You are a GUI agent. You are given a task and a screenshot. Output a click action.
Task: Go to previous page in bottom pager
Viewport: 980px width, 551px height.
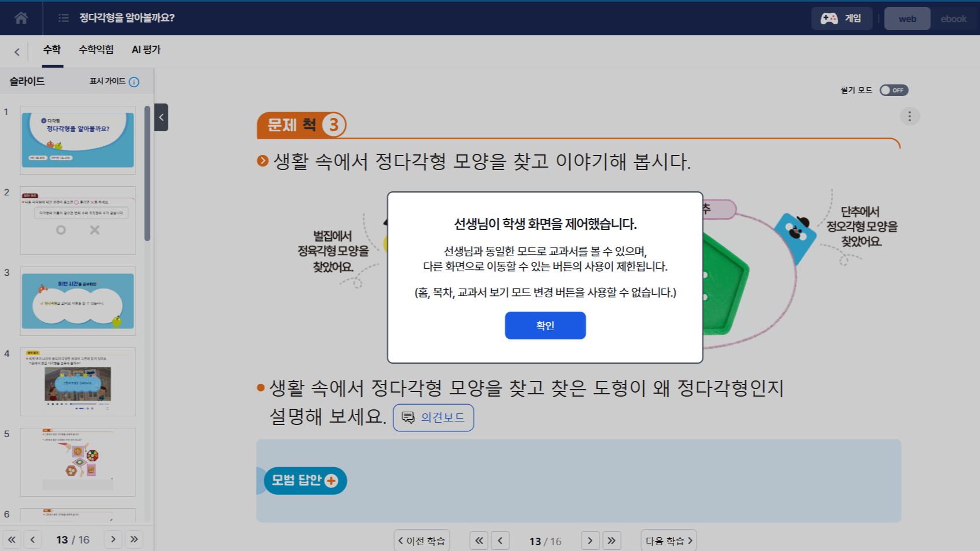click(x=500, y=541)
